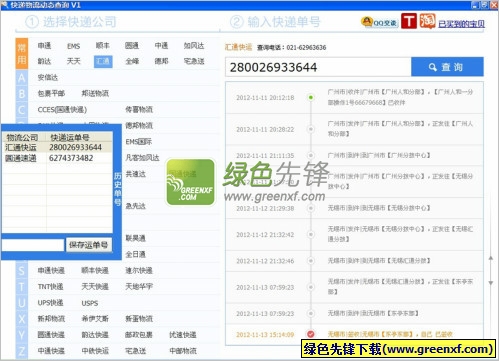Select the 希伊艾斯 courier
499x361 pixels.
[95, 319]
